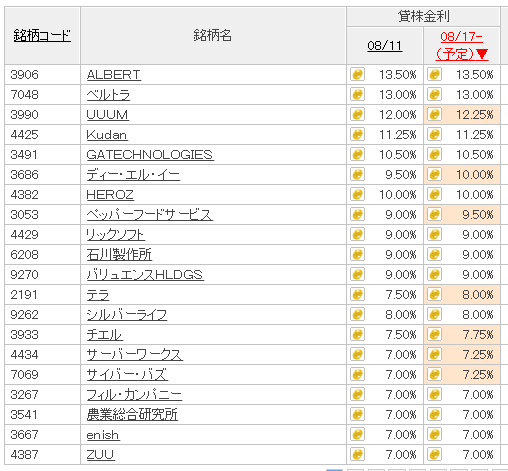
Task: Click the 08/11 coin icon for サイバー・バズ
Action: click(x=357, y=374)
